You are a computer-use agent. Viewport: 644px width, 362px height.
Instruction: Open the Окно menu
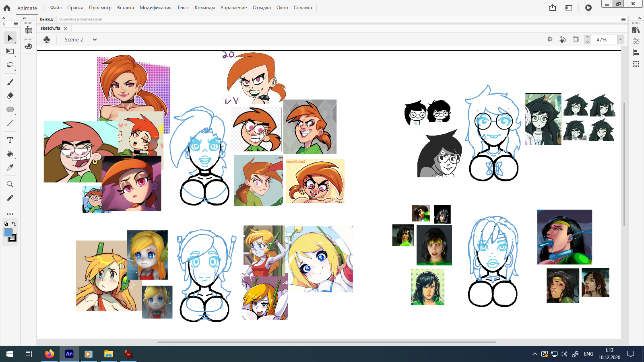click(282, 8)
